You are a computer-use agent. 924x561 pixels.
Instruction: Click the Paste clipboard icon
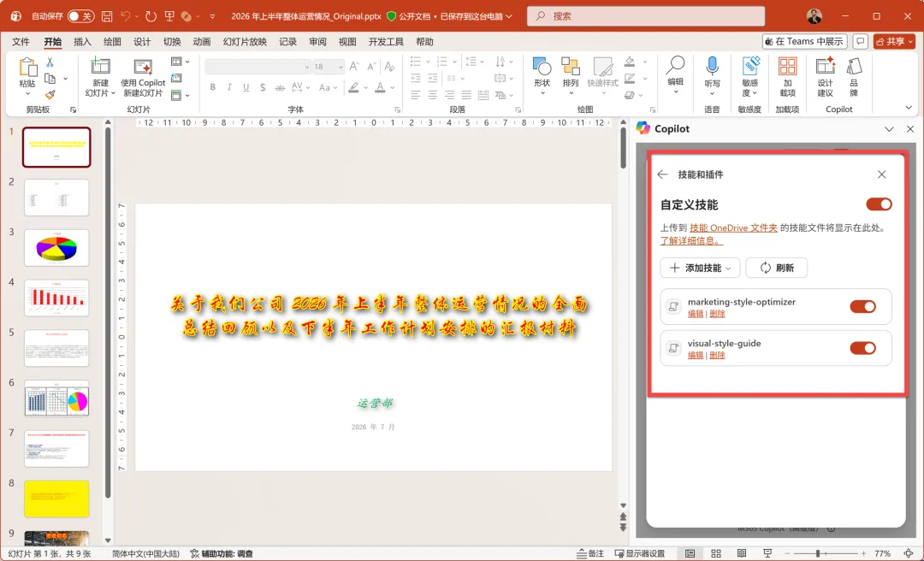27,68
